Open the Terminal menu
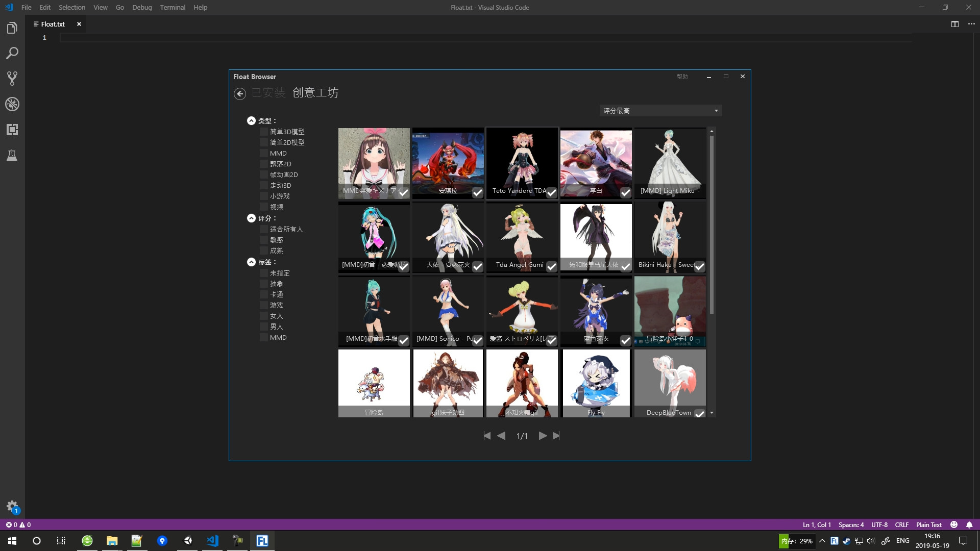980x551 pixels. coord(173,7)
